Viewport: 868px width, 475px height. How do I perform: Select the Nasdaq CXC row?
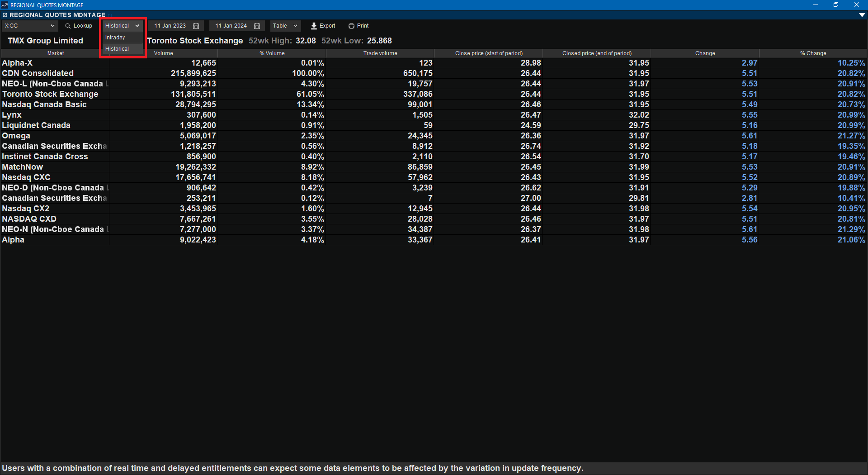(434, 177)
